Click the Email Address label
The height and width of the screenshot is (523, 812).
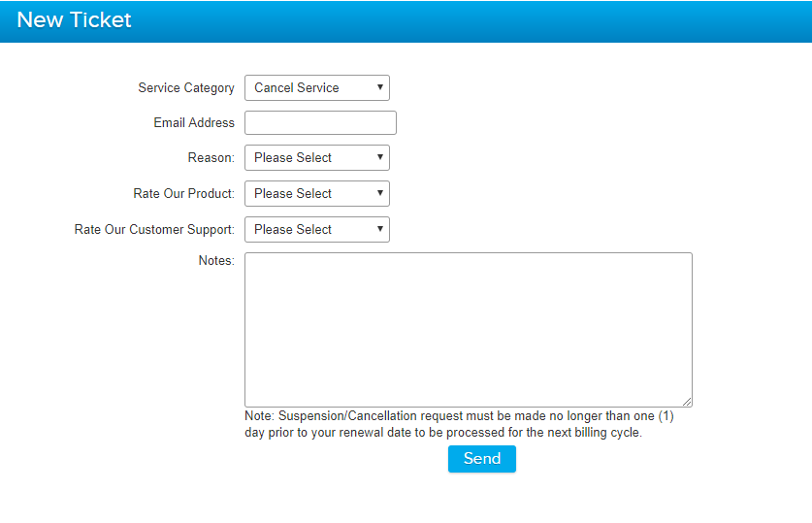tap(194, 123)
